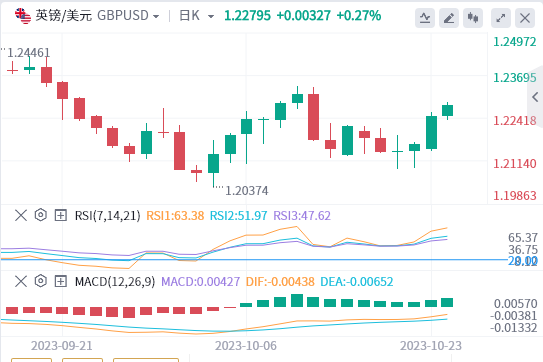Open the indicator line chart tool

(425, 18)
